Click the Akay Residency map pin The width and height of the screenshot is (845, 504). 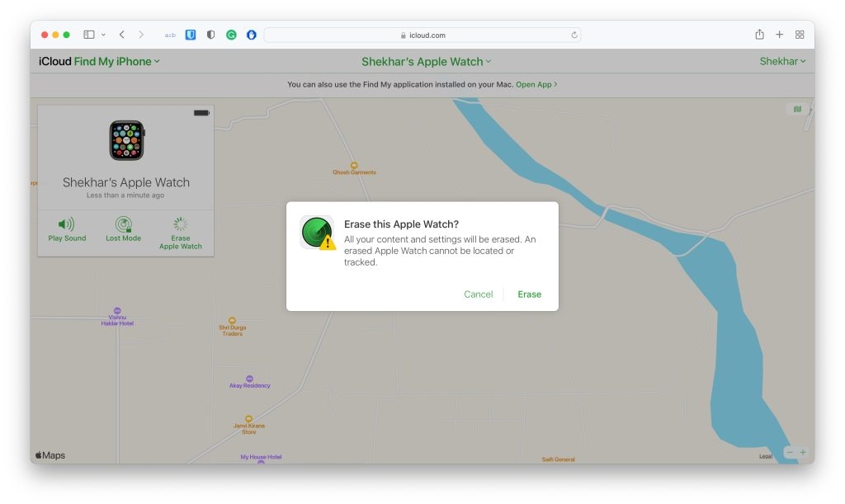tap(249, 379)
